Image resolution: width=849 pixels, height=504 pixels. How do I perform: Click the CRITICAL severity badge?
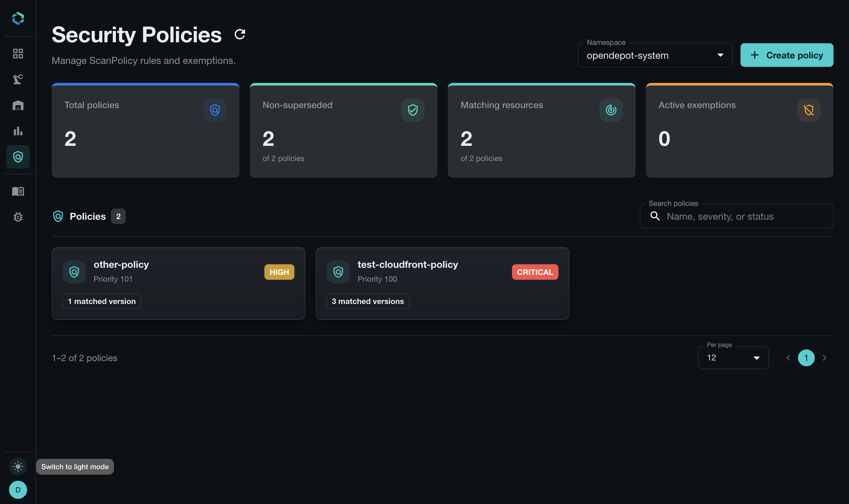(535, 272)
